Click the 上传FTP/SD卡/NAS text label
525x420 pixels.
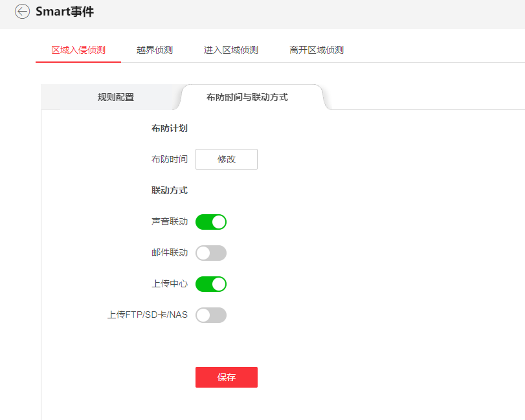tap(148, 315)
